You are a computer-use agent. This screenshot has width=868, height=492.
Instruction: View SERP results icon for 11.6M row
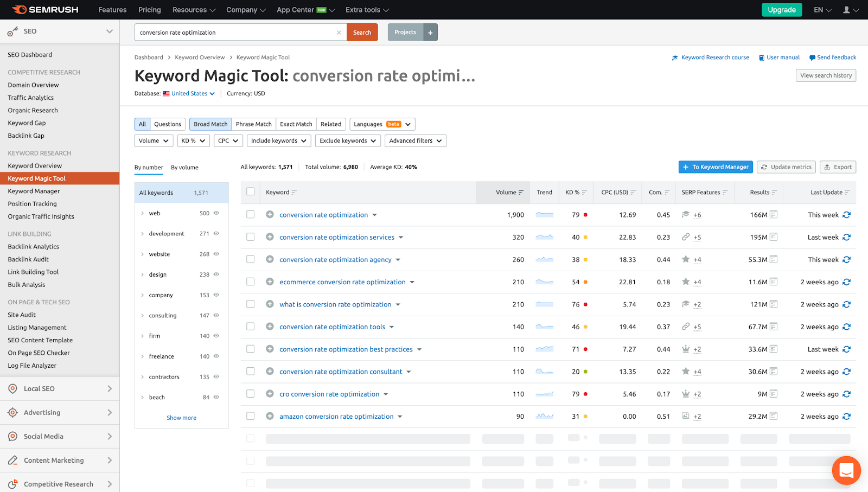(774, 282)
